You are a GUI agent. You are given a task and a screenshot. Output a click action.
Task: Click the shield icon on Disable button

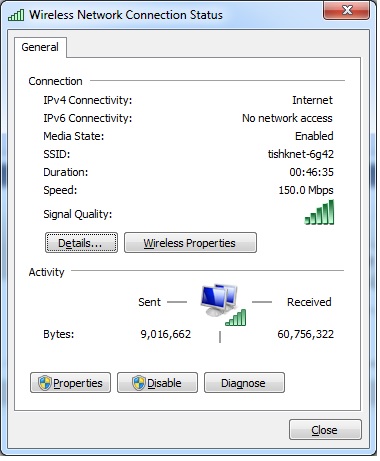(139, 383)
